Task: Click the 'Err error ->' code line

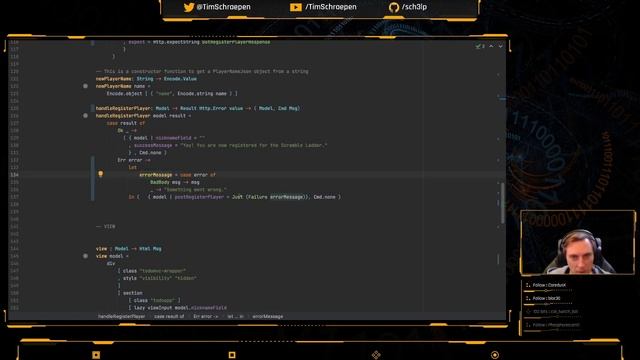Action: (x=134, y=160)
